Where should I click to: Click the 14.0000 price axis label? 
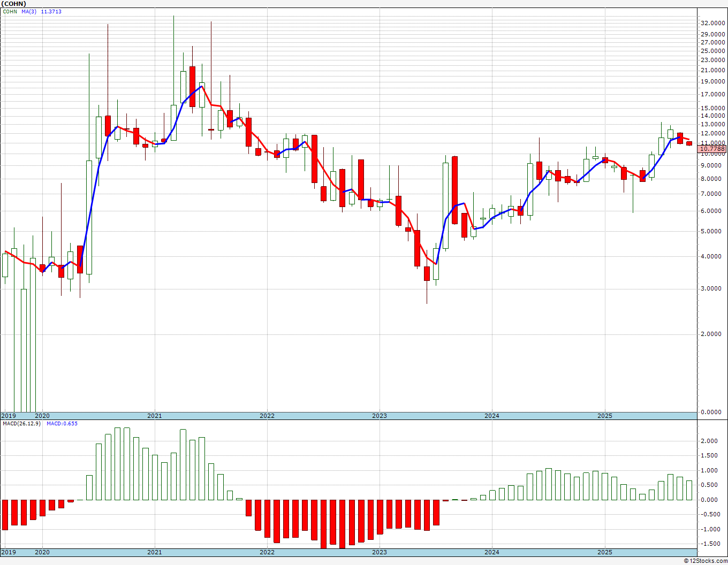click(x=713, y=116)
